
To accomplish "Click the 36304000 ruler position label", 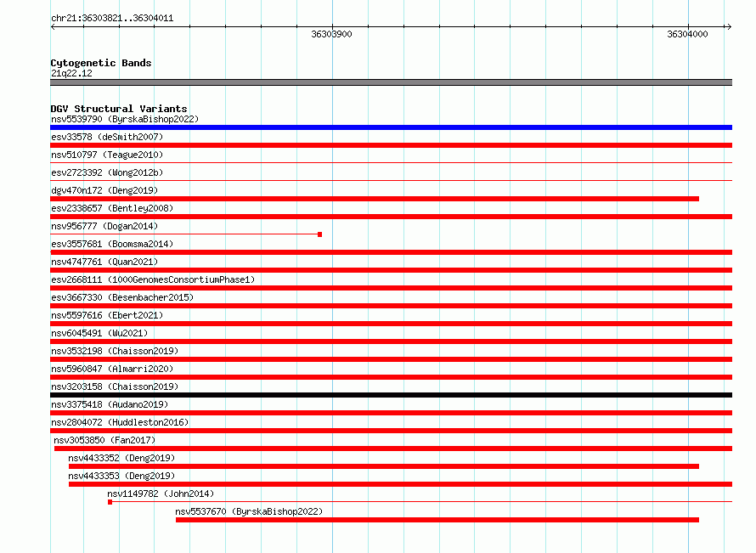I will pyautogui.click(x=687, y=34).
